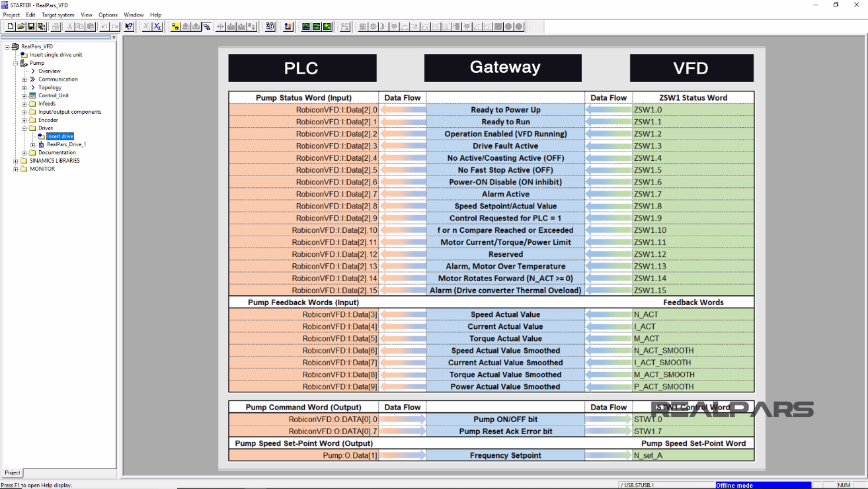
Task: Open the Edit menu
Action: (x=31, y=15)
